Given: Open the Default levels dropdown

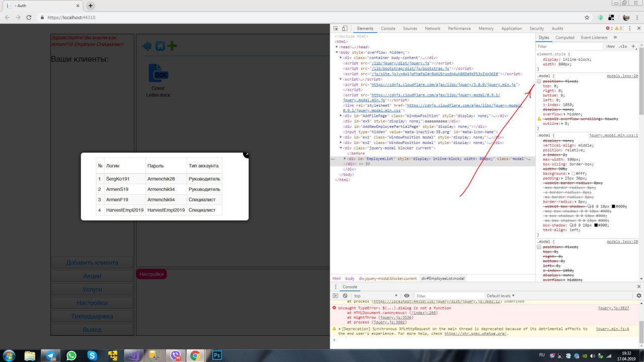Looking at the screenshot, I should (x=501, y=296).
